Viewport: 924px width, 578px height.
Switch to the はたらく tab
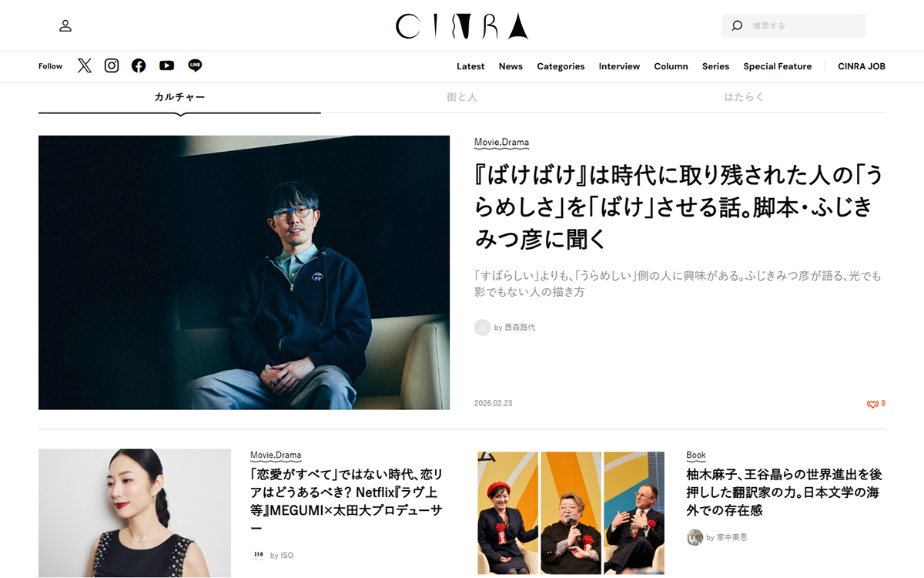pyautogui.click(x=744, y=97)
